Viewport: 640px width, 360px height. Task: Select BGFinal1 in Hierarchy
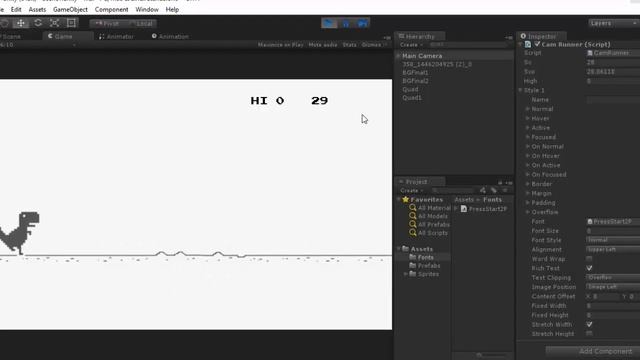click(415, 73)
